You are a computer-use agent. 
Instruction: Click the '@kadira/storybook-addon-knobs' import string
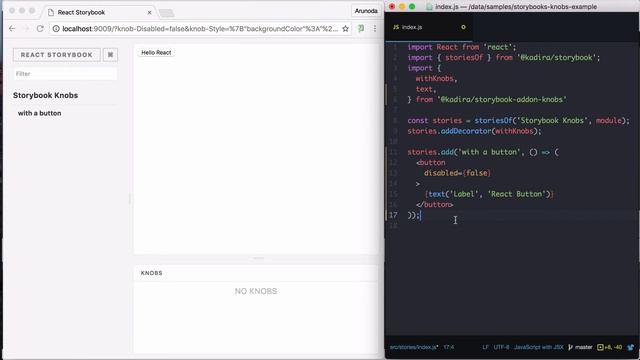(x=502, y=100)
